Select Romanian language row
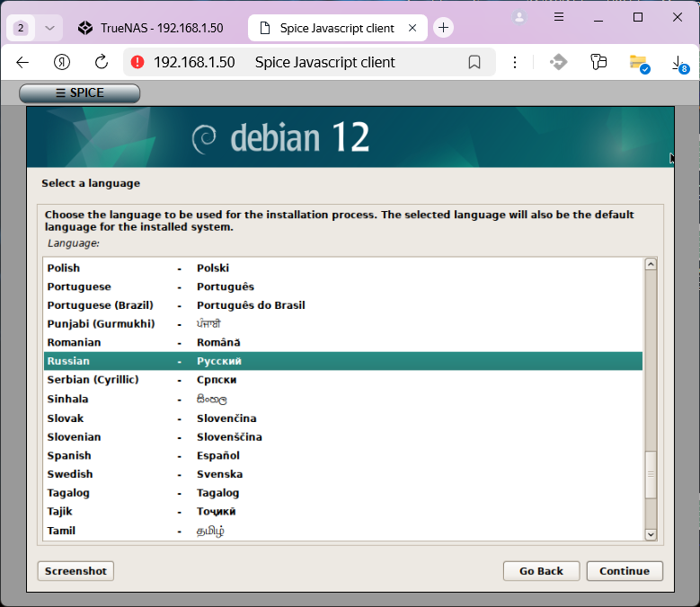Screen dimensions: 700x607 tap(343, 342)
